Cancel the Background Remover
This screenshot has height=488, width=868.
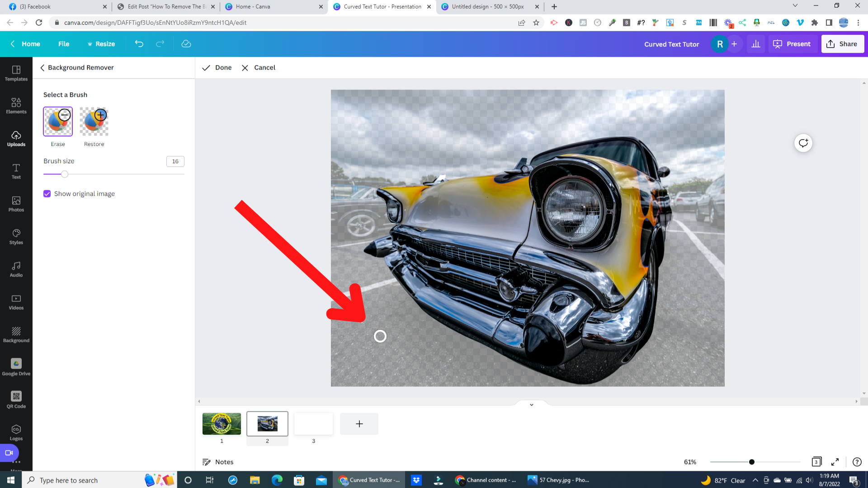pyautogui.click(x=258, y=67)
